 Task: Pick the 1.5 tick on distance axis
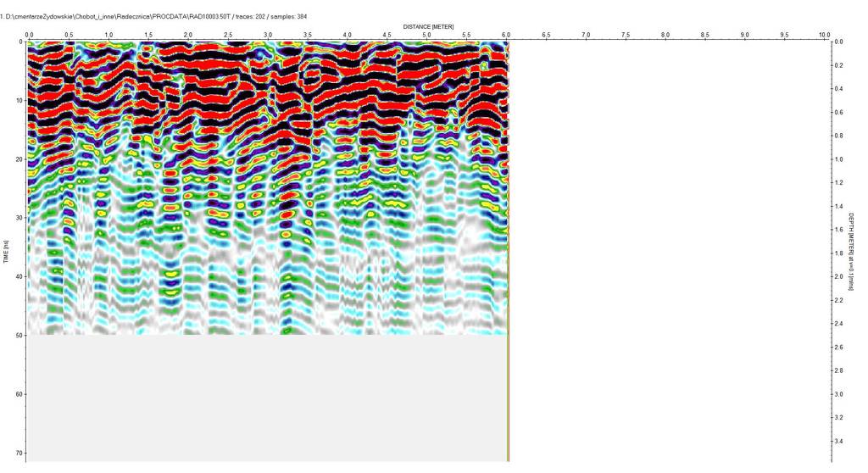pyautogui.click(x=148, y=36)
